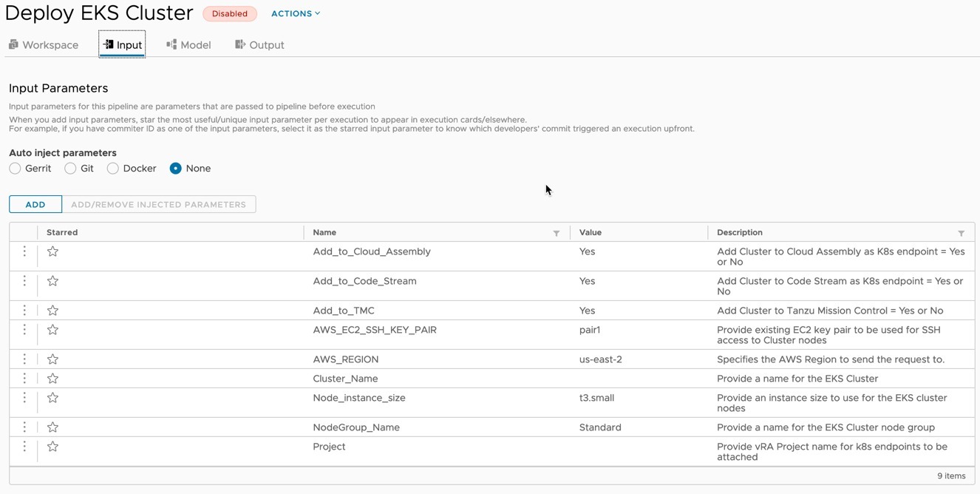This screenshot has height=494, width=980.
Task: Click the Add_to_TMC parameter name
Action: pyautogui.click(x=344, y=311)
